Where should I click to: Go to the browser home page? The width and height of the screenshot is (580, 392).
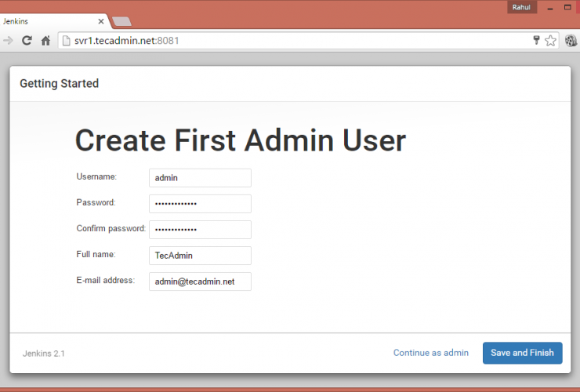(46, 40)
